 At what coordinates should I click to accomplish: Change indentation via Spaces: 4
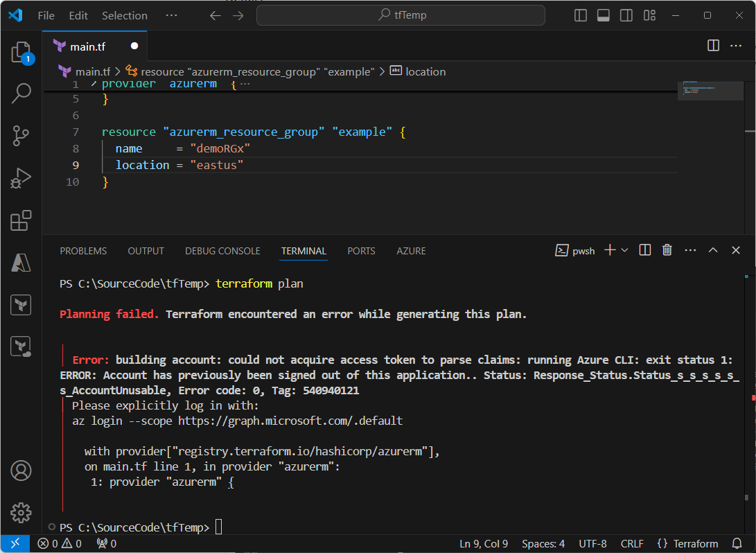(x=543, y=543)
